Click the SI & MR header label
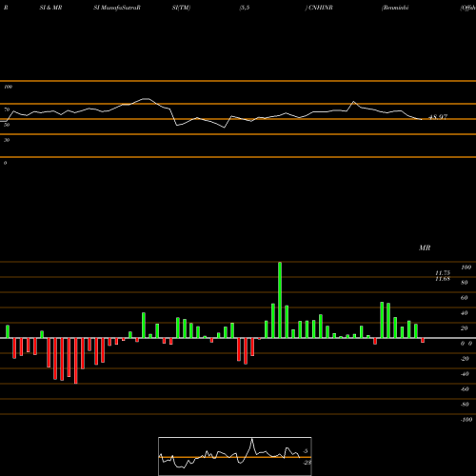 [x=50, y=8]
